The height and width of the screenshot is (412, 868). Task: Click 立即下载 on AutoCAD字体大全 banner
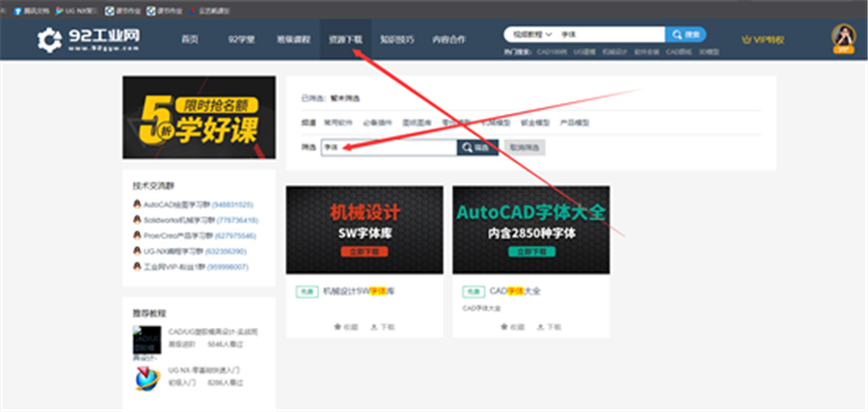531,252
